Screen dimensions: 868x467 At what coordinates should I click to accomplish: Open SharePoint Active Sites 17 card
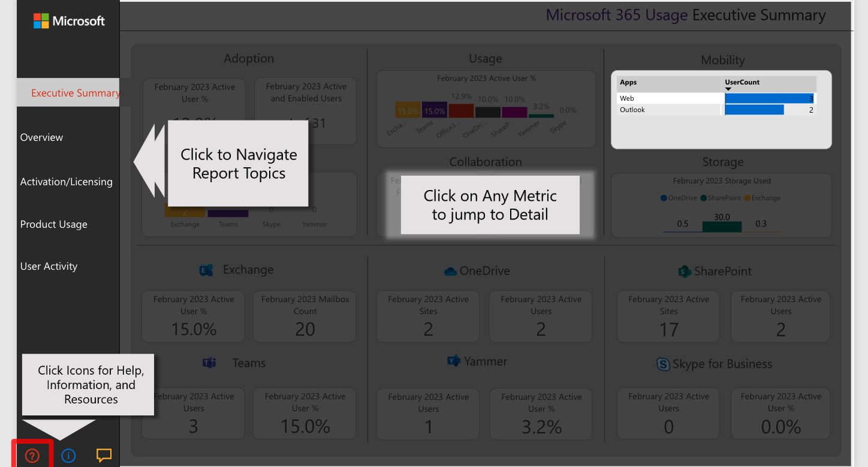pyautogui.click(x=668, y=316)
